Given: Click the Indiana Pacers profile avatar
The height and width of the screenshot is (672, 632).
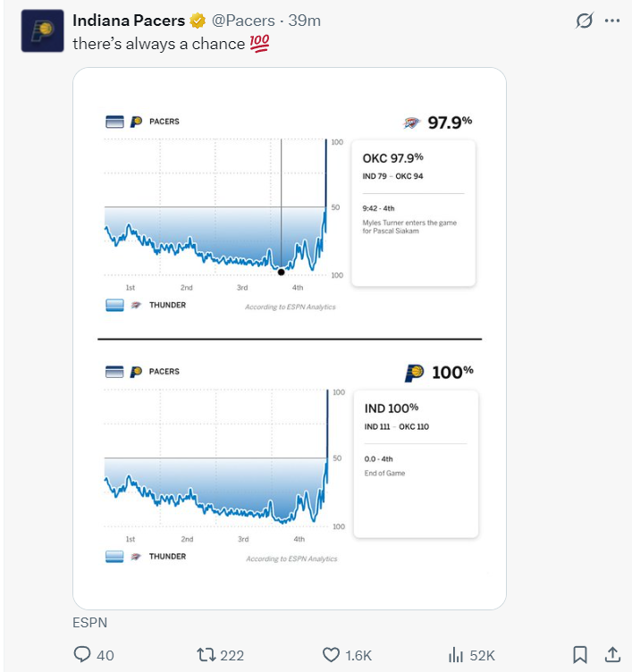Looking at the screenshot, I should tap(42, 31).
